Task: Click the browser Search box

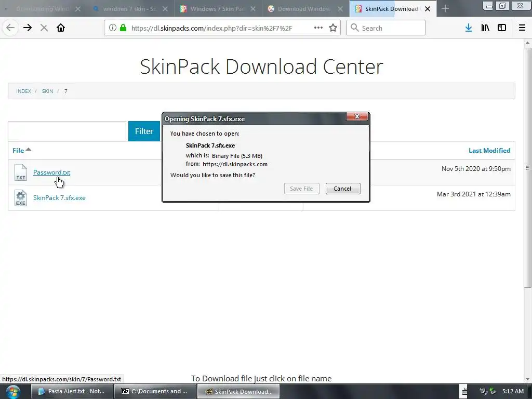Action: click(386, 28)
